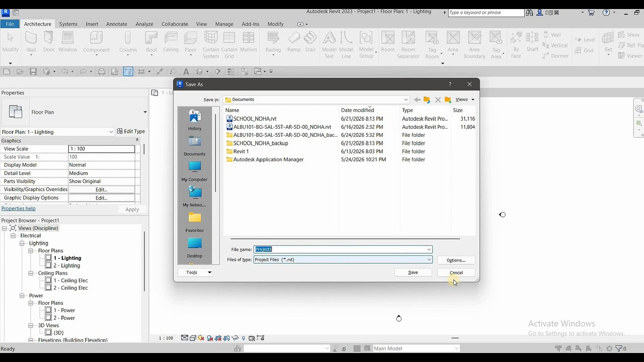Image resolution: width=644 pixels, height=362 pixels.
Task: Click the Save icon in quick access toolbar
Action: (x=33, y=72)
